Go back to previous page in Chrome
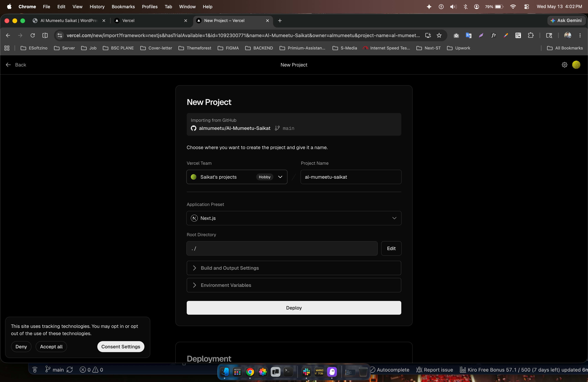The image size is (588, 382). point(8,35)
